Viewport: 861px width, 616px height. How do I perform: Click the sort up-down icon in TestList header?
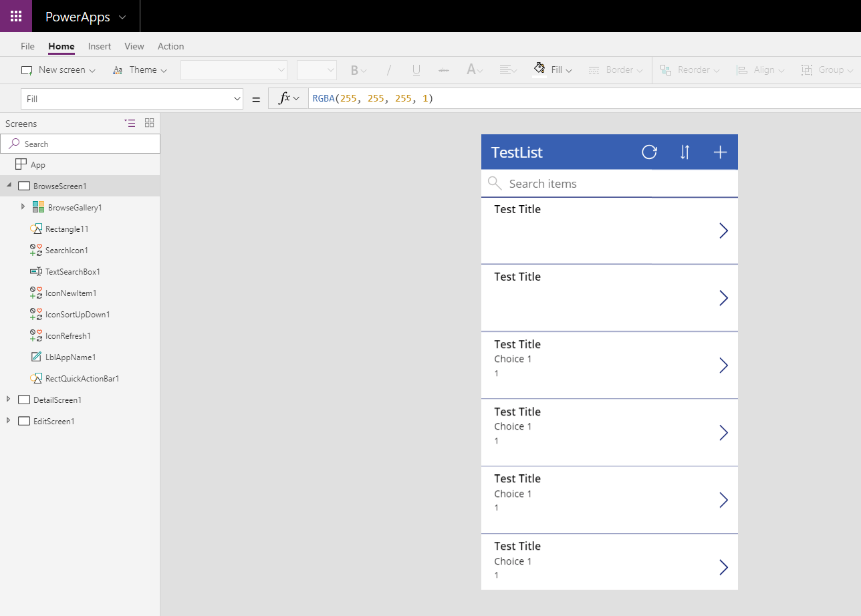point(685,152)
